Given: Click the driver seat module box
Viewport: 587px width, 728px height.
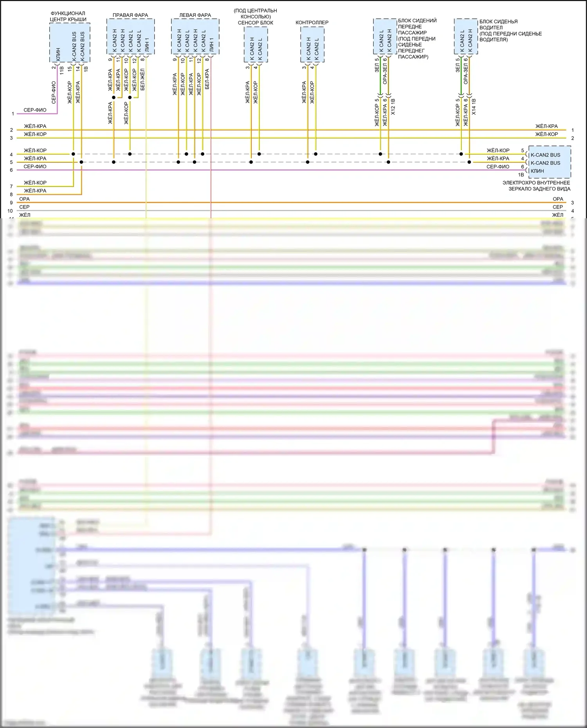Looking at the screenshot, I should [466, 36].
